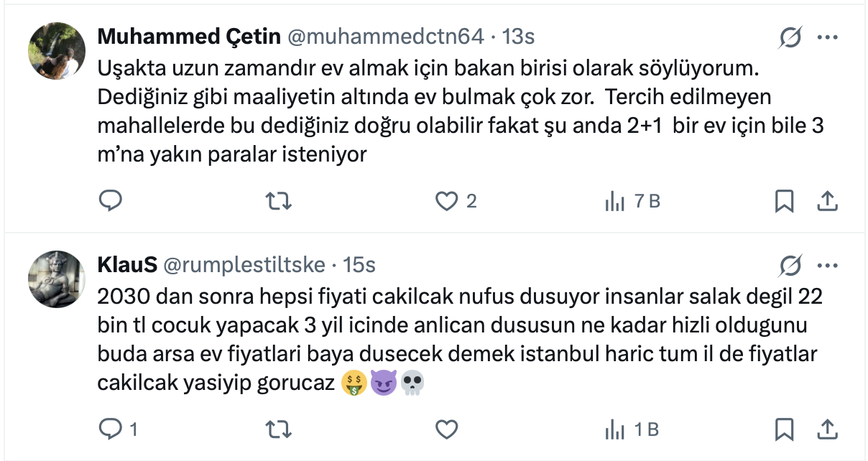
Task: Share KlauS's tweet
Action: [827, 429]
